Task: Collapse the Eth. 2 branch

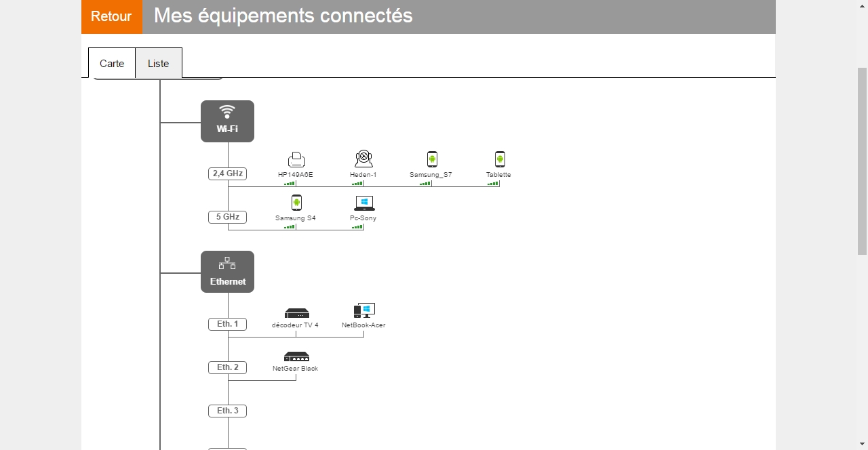Action: pyautogui.click(x=227, y=367)
